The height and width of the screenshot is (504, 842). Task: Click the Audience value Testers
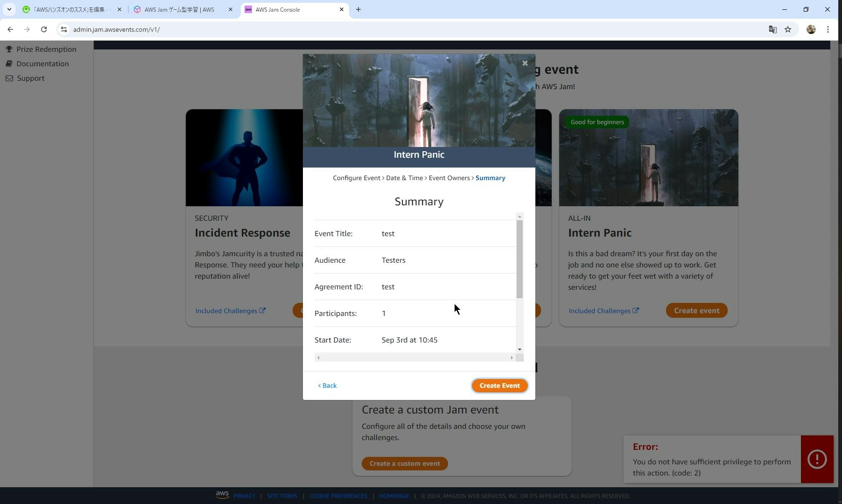coord(393,260)
